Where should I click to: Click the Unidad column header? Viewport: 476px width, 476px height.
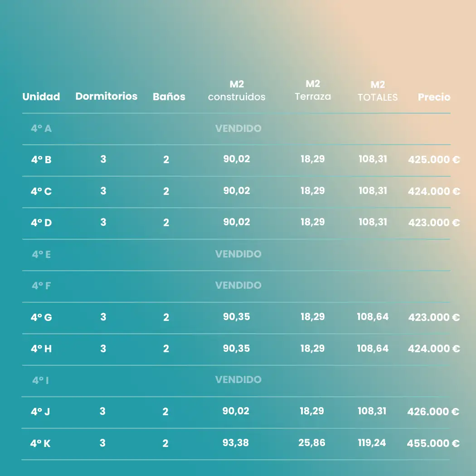click(41, 97)
